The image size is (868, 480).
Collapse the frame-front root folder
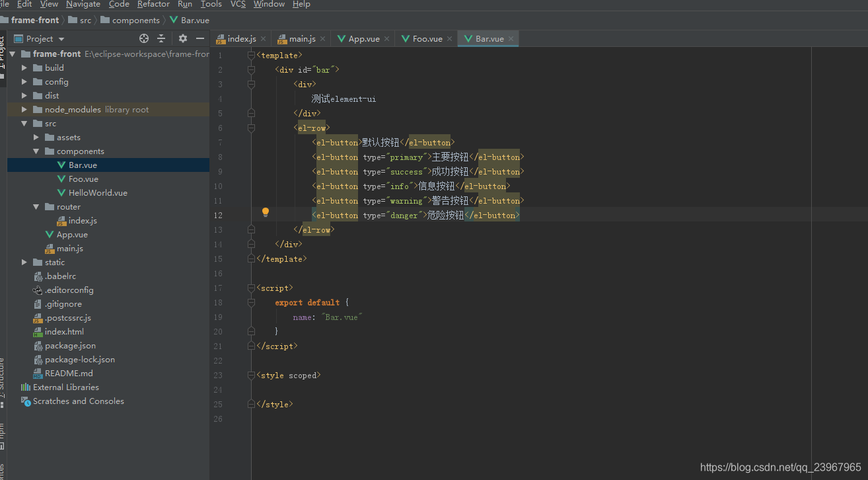coord(13,54)
